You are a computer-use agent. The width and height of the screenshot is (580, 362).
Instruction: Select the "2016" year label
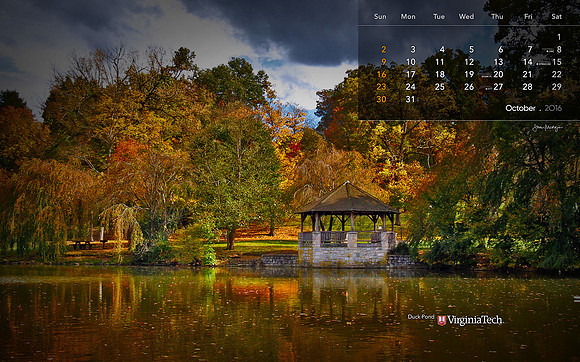tap(553, 108)
